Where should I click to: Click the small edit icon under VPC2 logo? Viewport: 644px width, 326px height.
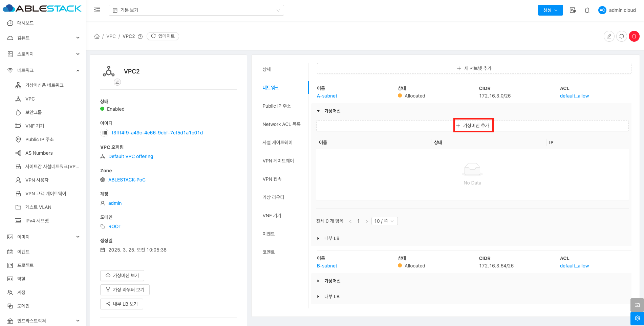point(117,82)
